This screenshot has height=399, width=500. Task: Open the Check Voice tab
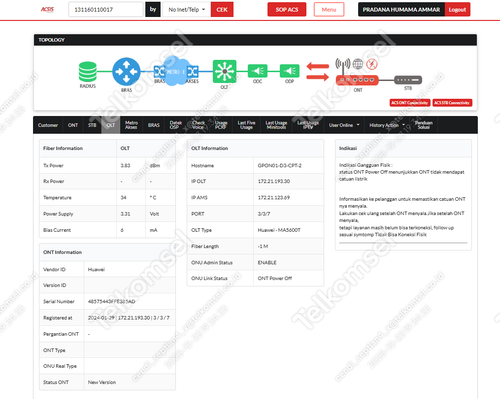click(x=198, y=125)
